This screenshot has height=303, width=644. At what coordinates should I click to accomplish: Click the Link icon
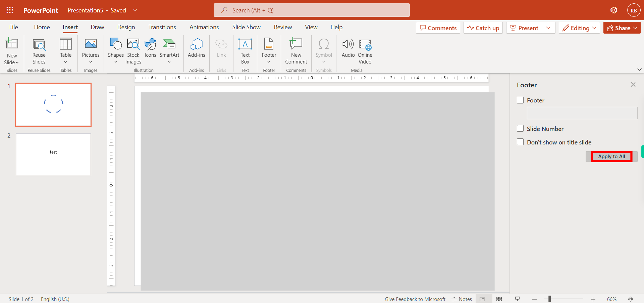coord(221,44)
